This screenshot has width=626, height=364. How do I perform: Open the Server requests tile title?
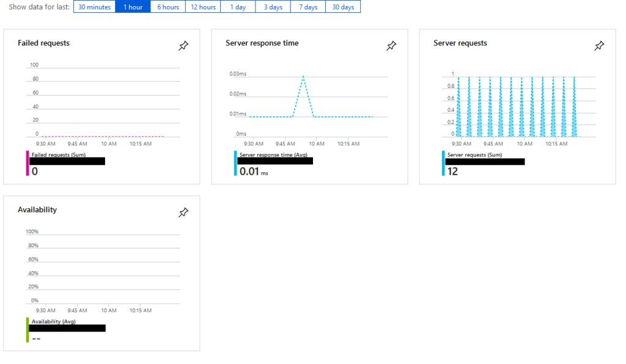tap(460, 43)
